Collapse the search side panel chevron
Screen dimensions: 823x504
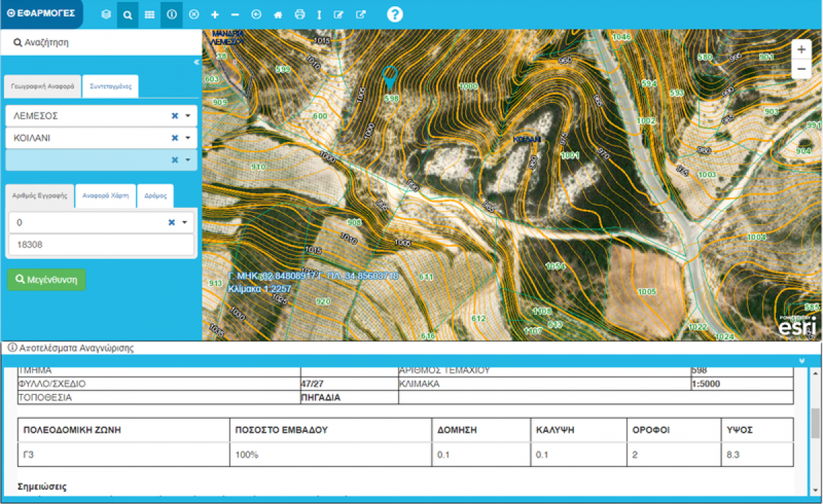(x=196, y=62)
